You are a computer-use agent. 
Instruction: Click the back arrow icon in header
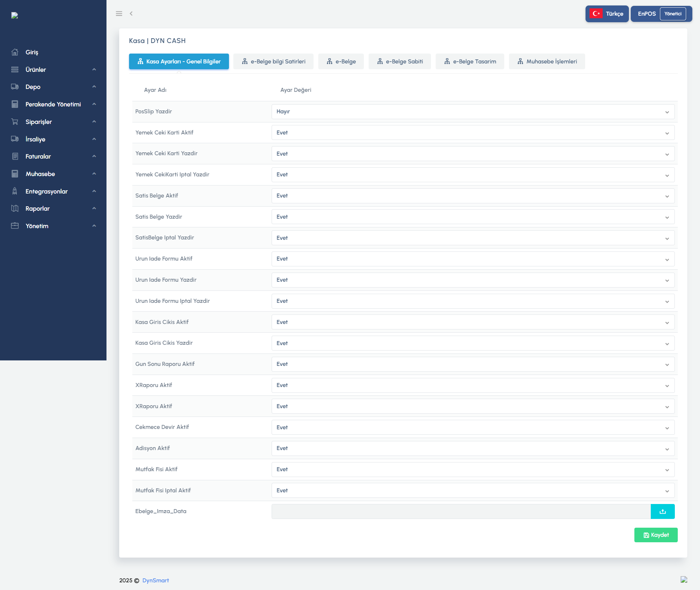(131, 13)
